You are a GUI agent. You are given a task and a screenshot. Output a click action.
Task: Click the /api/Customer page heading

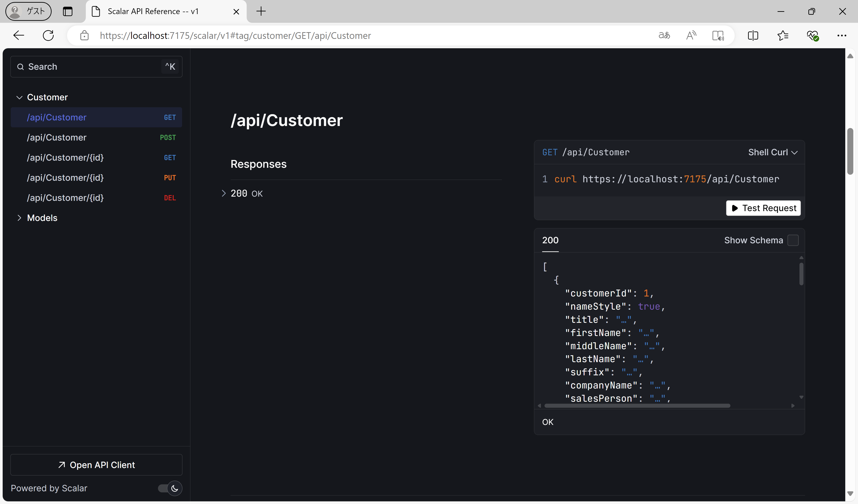click(287, 120)
